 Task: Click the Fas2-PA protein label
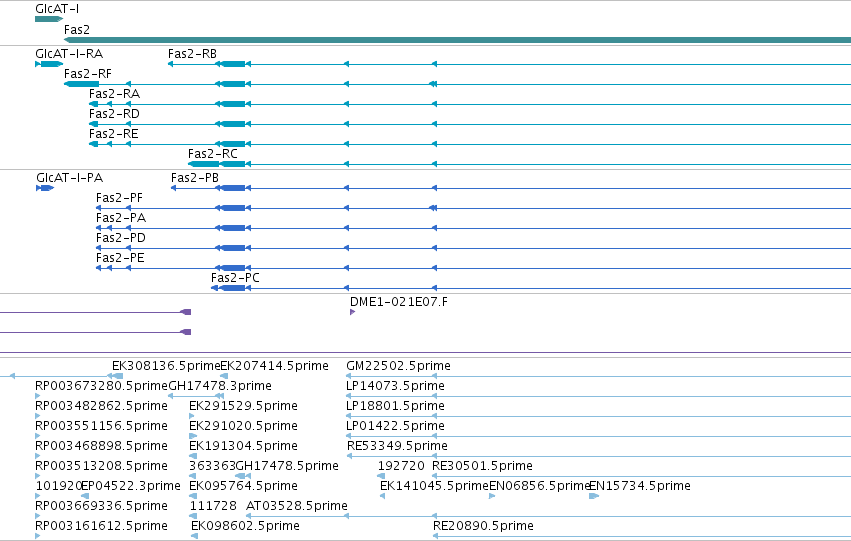121,218
